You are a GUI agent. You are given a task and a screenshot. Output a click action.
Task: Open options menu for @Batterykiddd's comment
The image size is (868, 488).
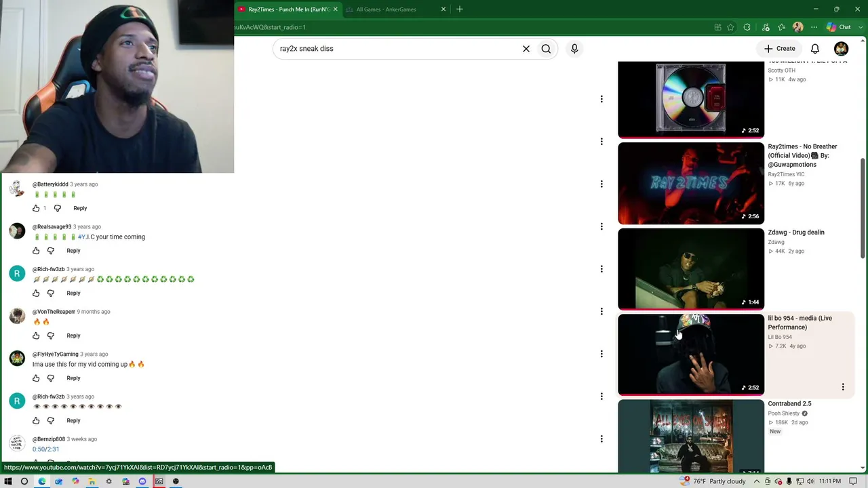601,184
